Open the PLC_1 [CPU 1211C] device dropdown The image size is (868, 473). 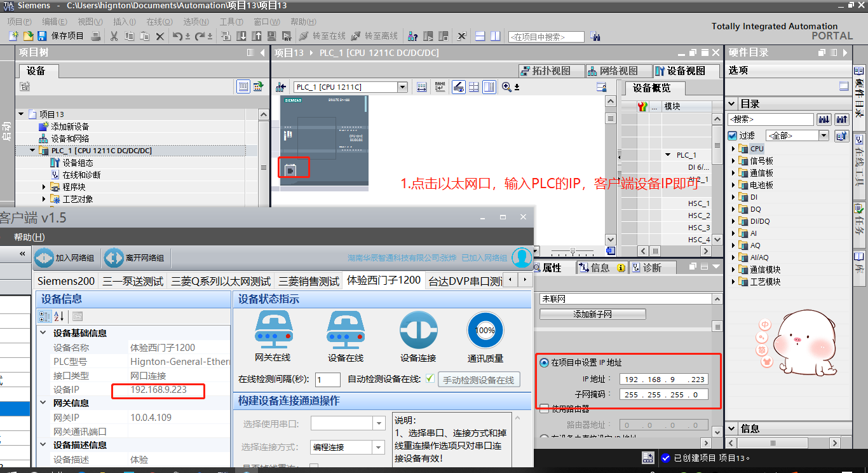(x=402, y=87)
